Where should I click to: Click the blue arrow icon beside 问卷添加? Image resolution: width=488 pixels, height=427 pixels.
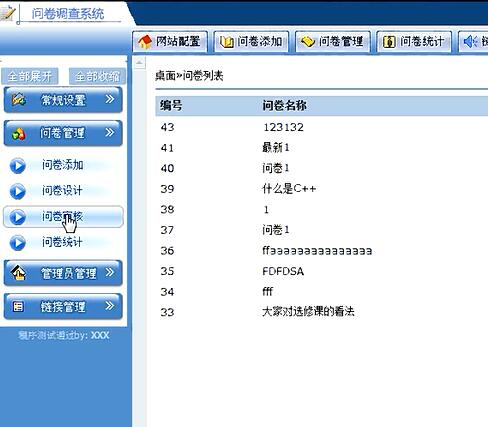click(18, 166)
